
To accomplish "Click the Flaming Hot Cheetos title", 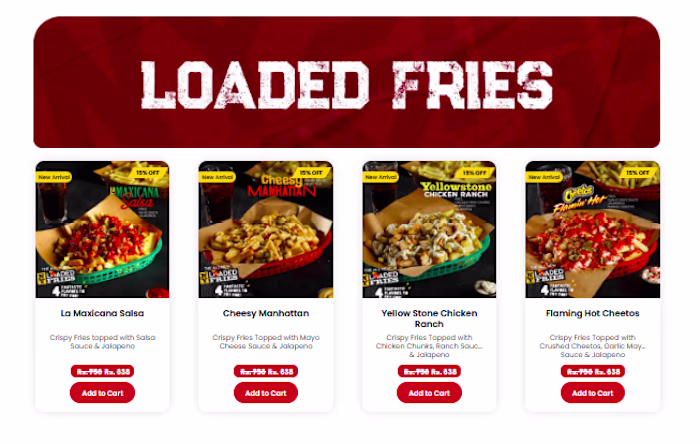I will point(592,313).
